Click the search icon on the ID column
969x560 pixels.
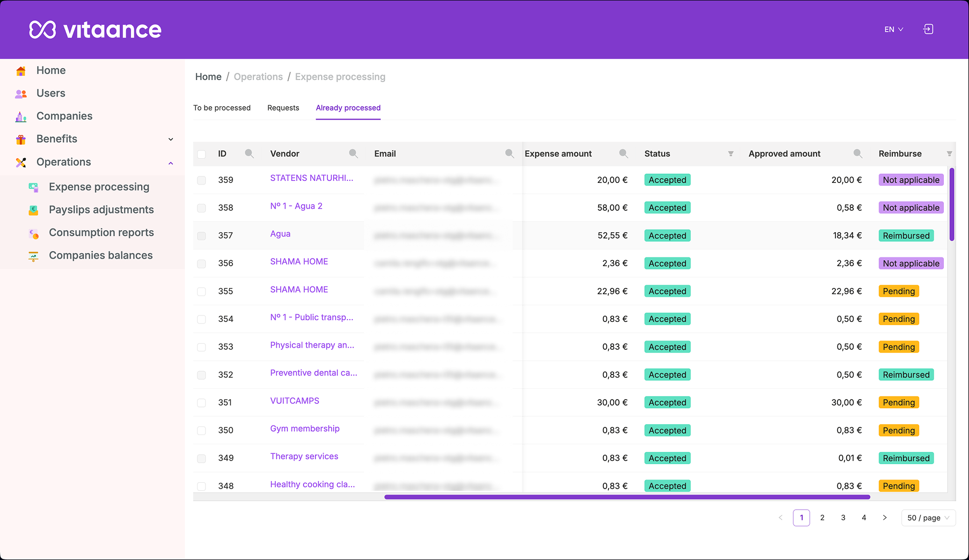(x=249, y=153)
